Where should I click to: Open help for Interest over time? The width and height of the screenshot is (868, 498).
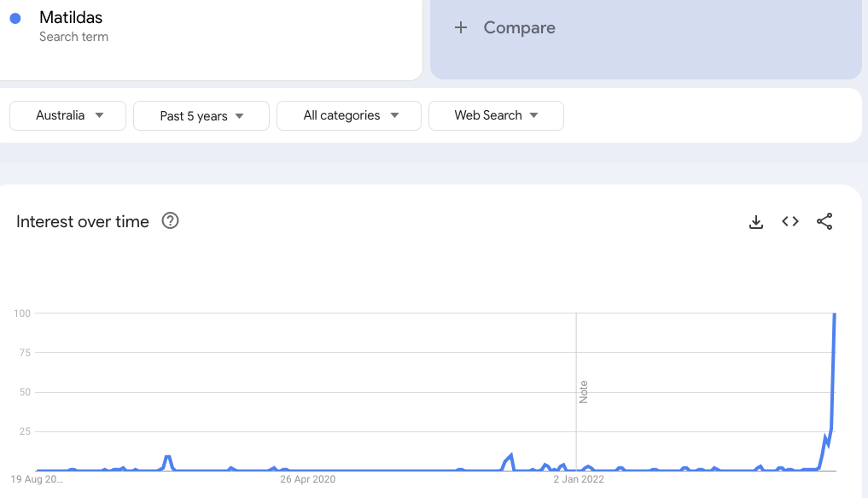[x=171, y=221]
